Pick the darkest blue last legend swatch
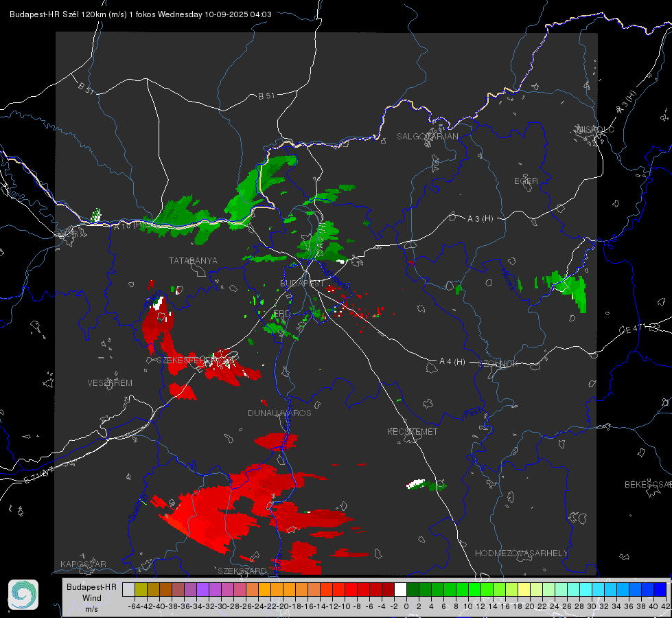Screen dimensions: 672x618 (x=660, y=589)
